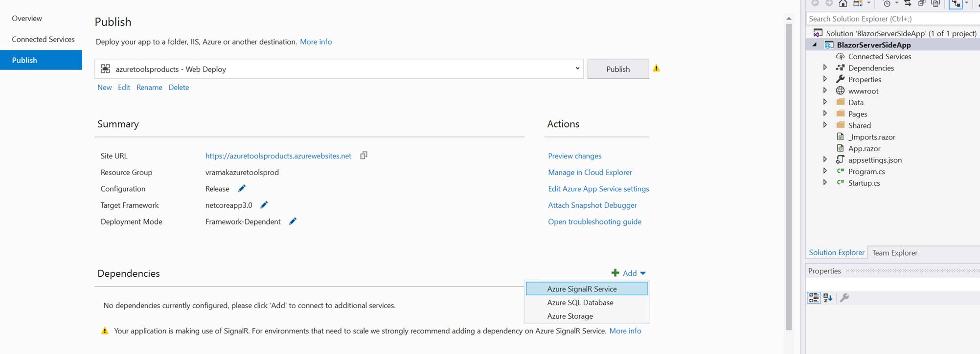The image size is (980, 354).
Task: Expand the Dependencies tree node
Action: pos(825,67)
